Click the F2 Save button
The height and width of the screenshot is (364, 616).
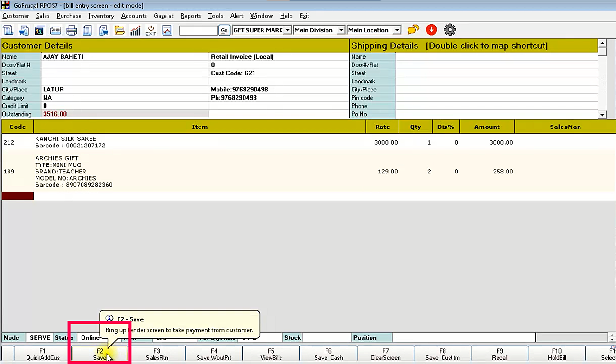click(100, 354)
